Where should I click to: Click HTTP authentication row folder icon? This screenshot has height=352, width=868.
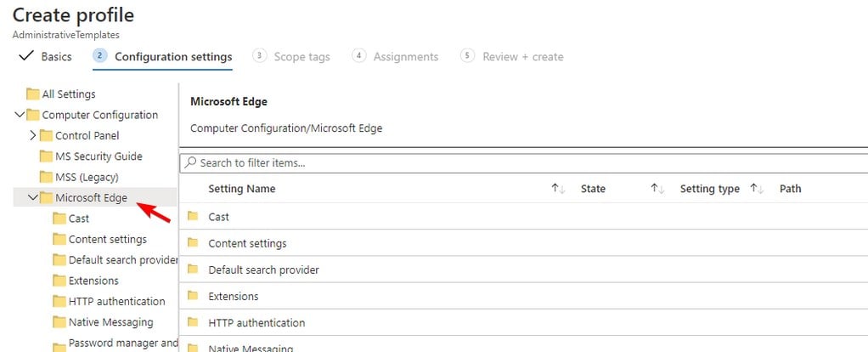[193, 322]
